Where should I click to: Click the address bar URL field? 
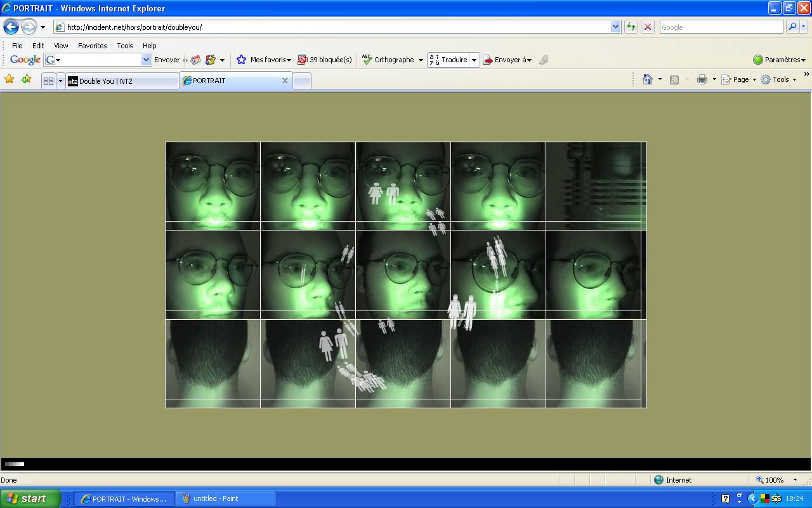point(332,27)
